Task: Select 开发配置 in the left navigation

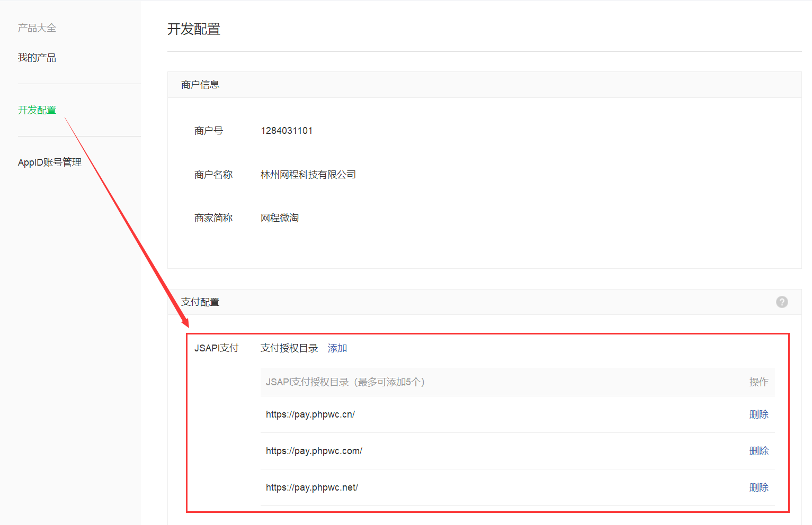Action: tap(37, 110)
